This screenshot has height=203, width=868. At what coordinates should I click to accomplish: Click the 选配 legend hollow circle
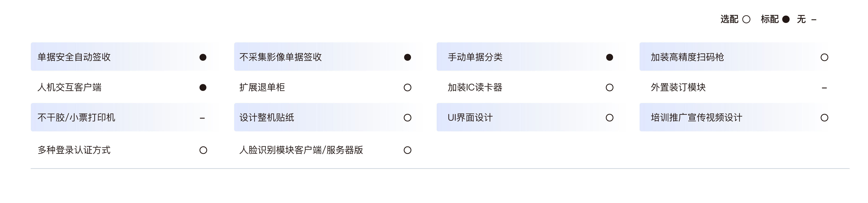tap(746, 19)
